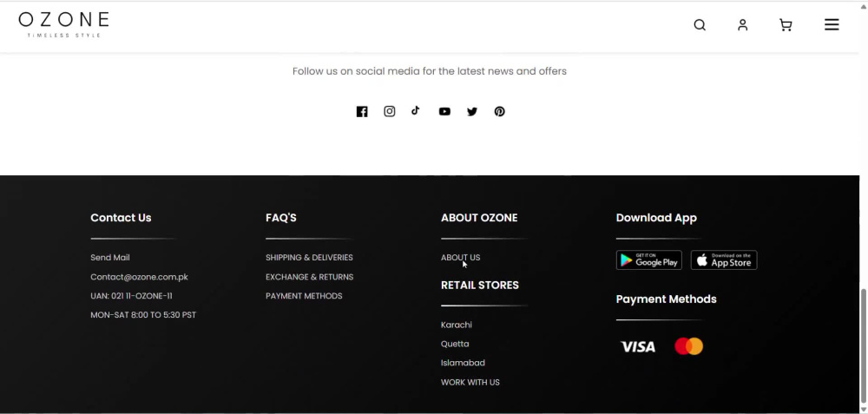This screenshot has height=414, width=868.
Task: Click the FAQ'S footer heading
Action: (281, 218)
